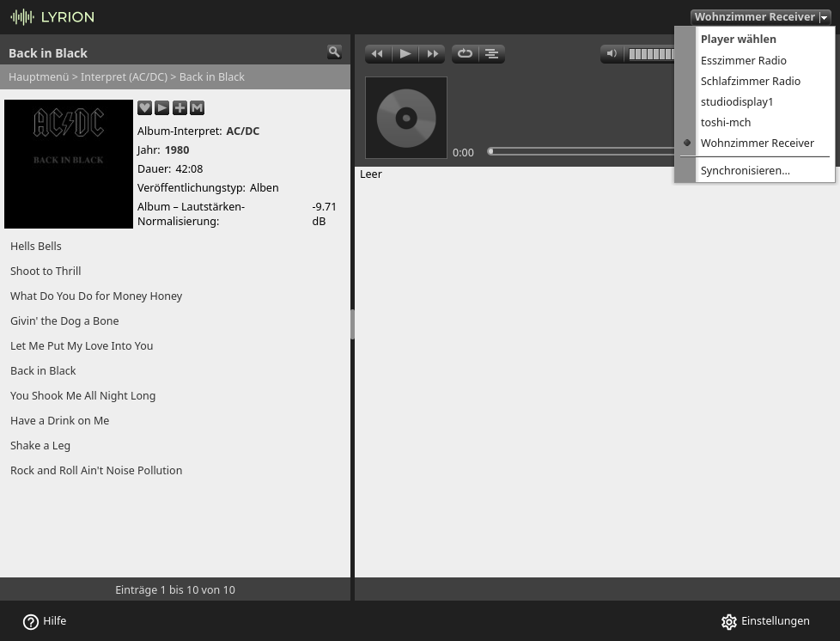Open AC/DC album artist link
Image resolution: width=840 pixels, height=641 pixels.
click(243, 131)
